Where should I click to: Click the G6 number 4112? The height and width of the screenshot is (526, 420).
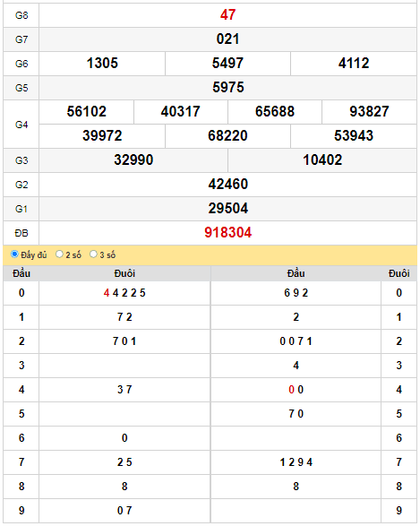[354, 64]
